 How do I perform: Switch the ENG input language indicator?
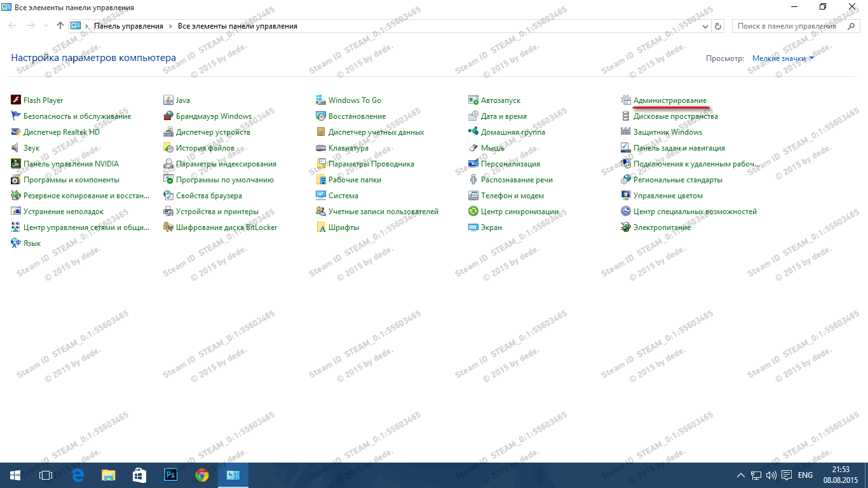(x=805, y=475)
